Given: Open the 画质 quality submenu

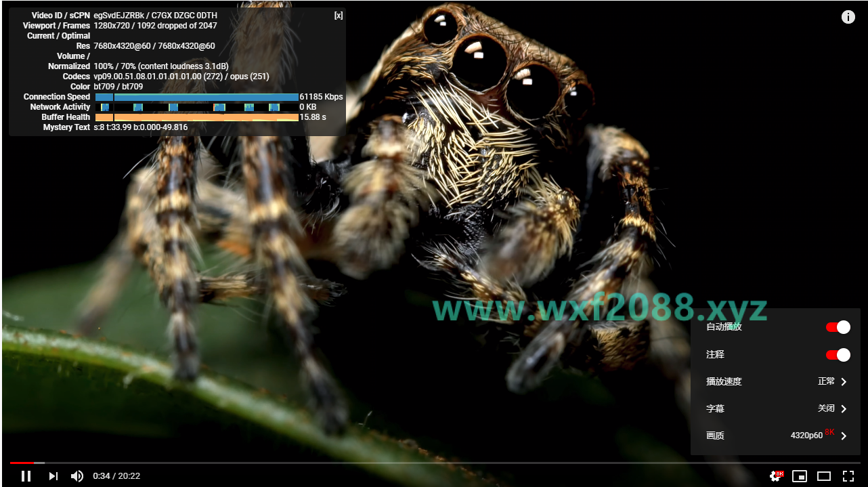Looking at the screenshot, I should (x=775, y=436).
